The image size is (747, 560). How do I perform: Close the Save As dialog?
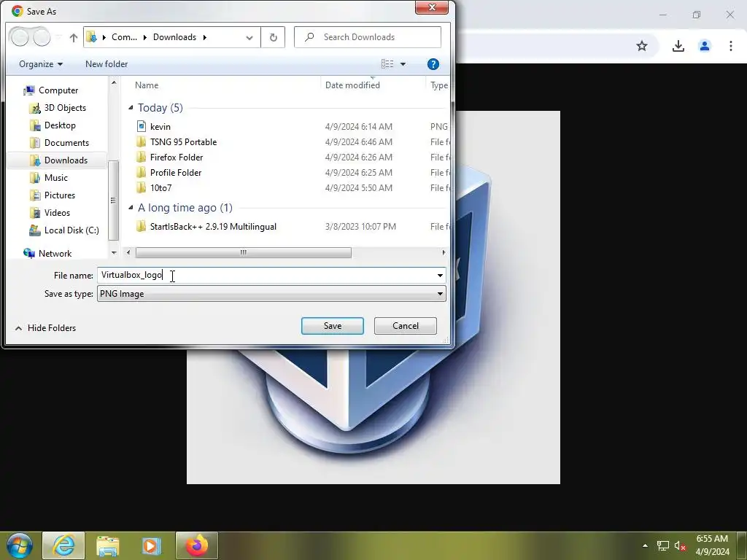(x=432, y=7)
